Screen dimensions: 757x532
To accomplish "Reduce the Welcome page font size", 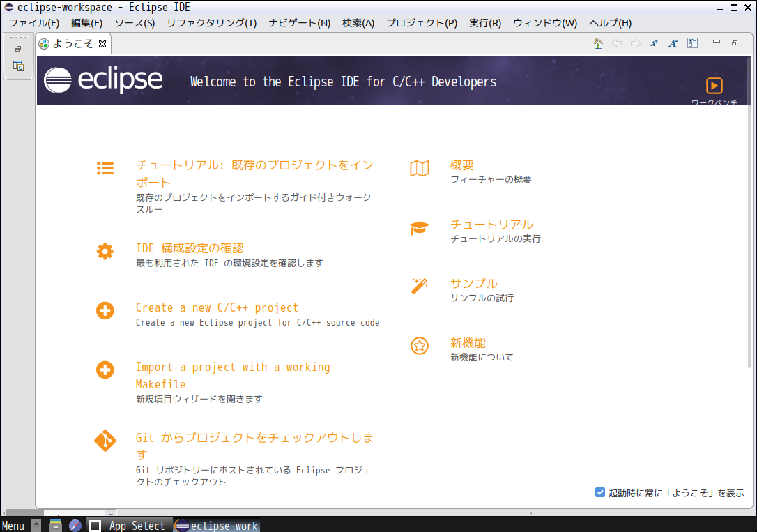I will click(x=654, y=43).
